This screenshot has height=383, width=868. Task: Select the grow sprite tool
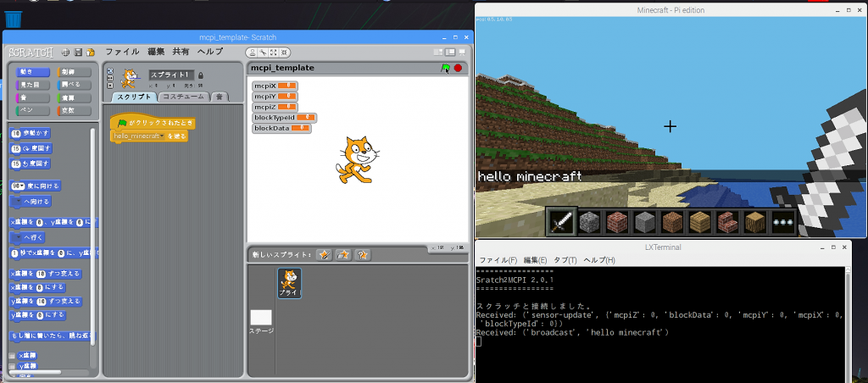[274, 53]
